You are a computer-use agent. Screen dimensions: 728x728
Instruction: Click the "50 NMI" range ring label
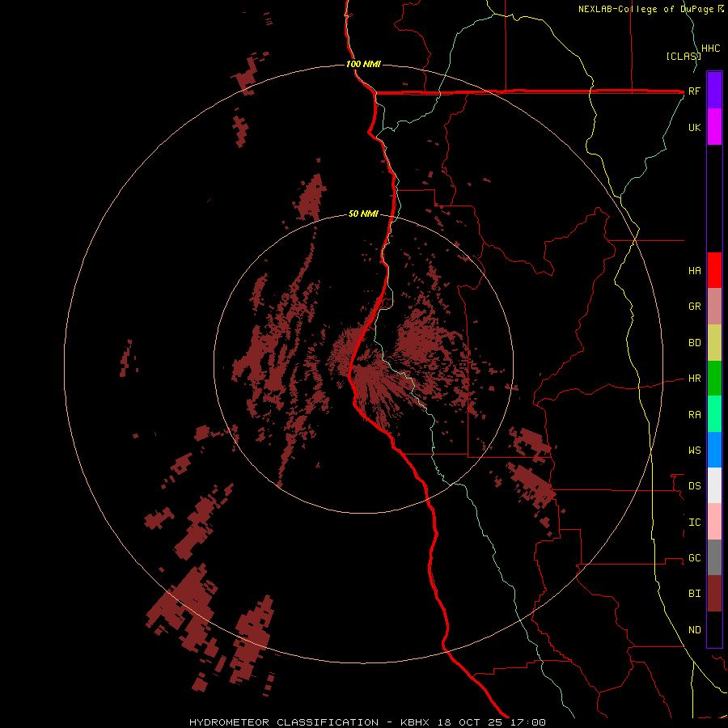tap(363, 214)
